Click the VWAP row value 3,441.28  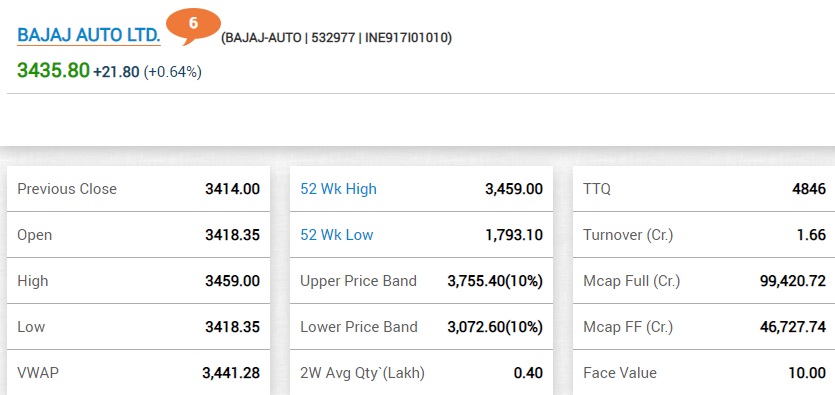tap(231, 373)
